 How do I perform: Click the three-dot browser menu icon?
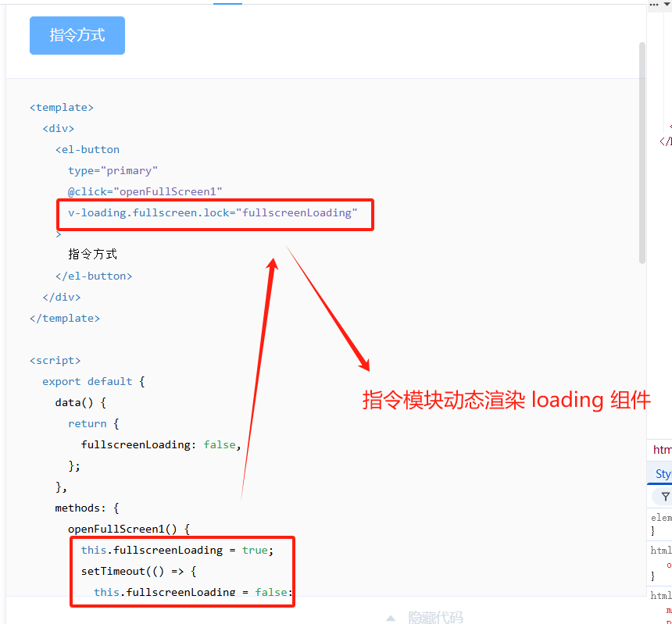[655, 5]
